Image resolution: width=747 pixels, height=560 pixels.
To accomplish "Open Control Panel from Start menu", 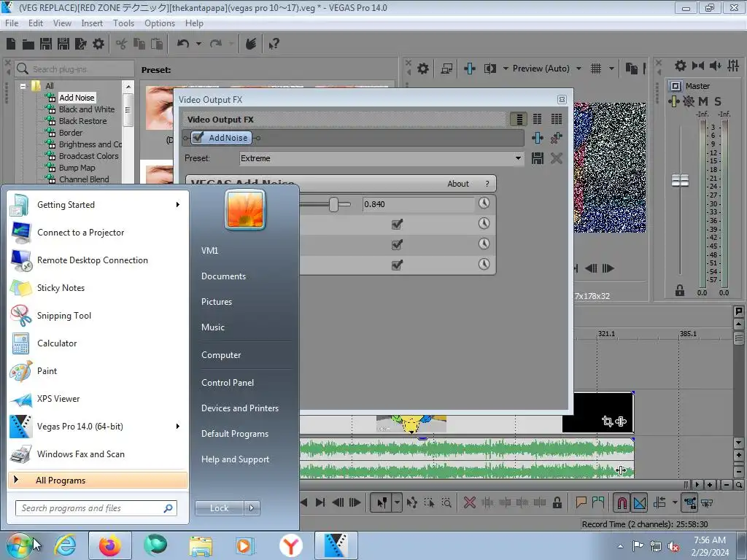I will pyautogui.click(x=228, y=382).
